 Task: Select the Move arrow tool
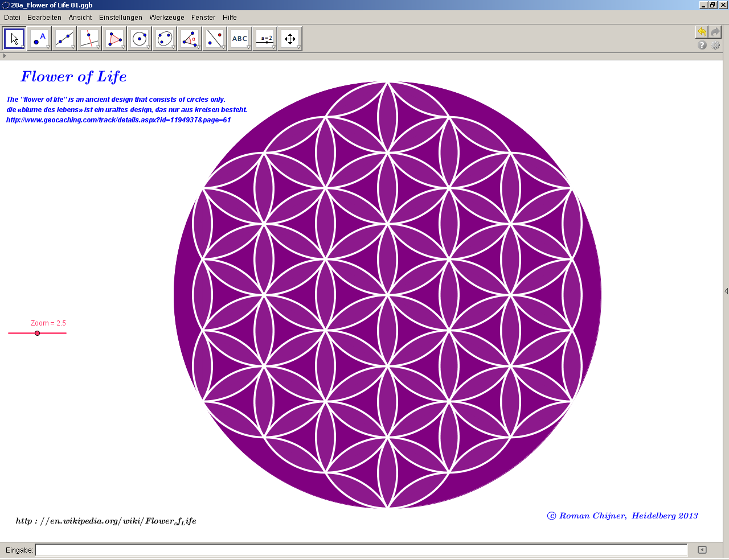(14, 39)
